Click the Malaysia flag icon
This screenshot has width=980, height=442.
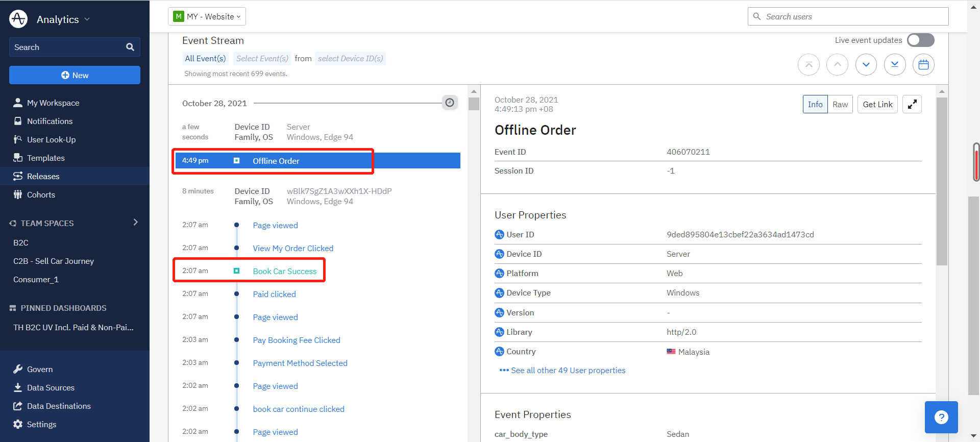[x=671, y=352]
